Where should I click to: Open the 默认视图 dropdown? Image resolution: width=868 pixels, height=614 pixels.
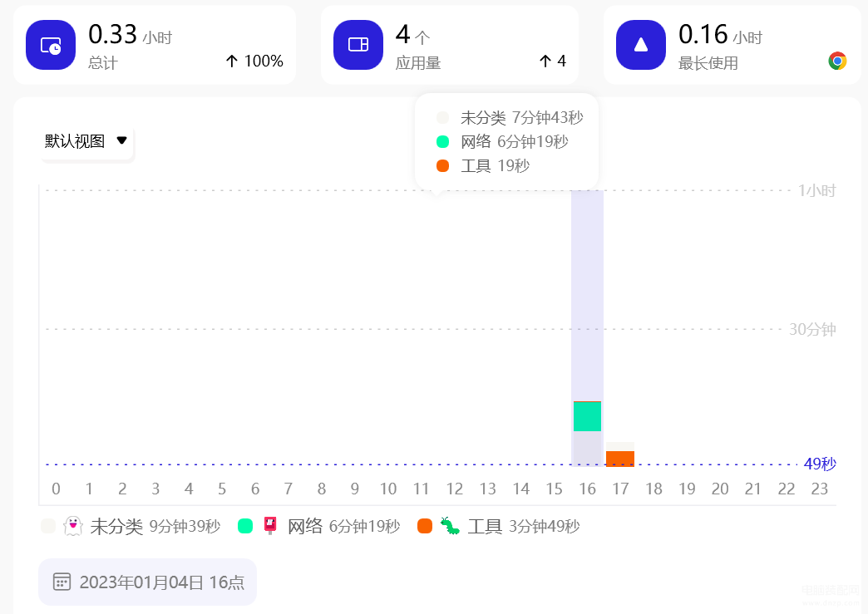pos(86,141)
